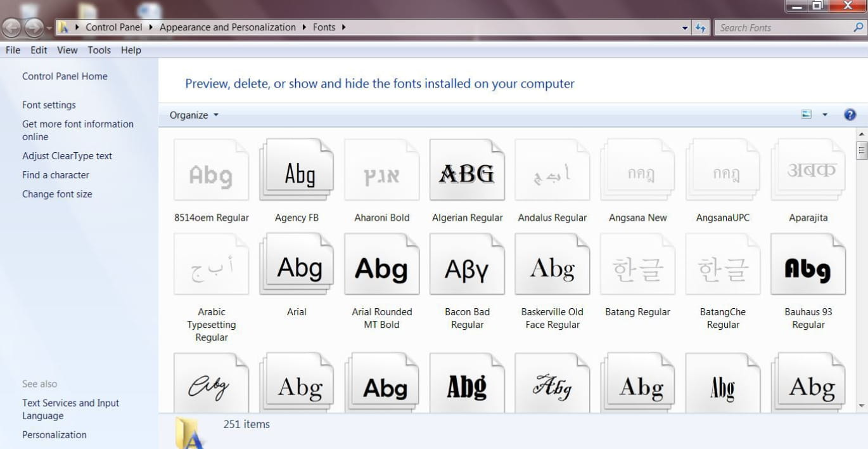Screen dimensions: 868x449
Task: Select the Aharoni Bold font icon
Action: tap(381, 171)
